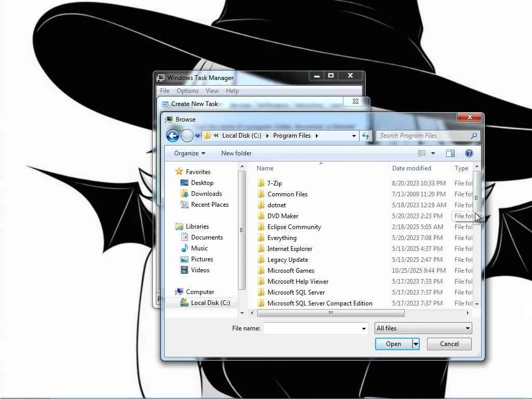Open the Music library
Image resolution: width=532 pixels, height=399 pixels.
199,248
